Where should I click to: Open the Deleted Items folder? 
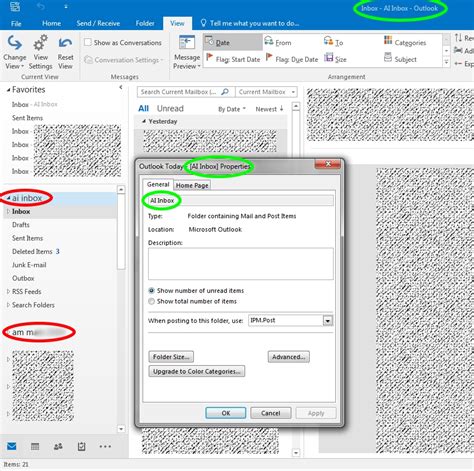coord(32,251)
